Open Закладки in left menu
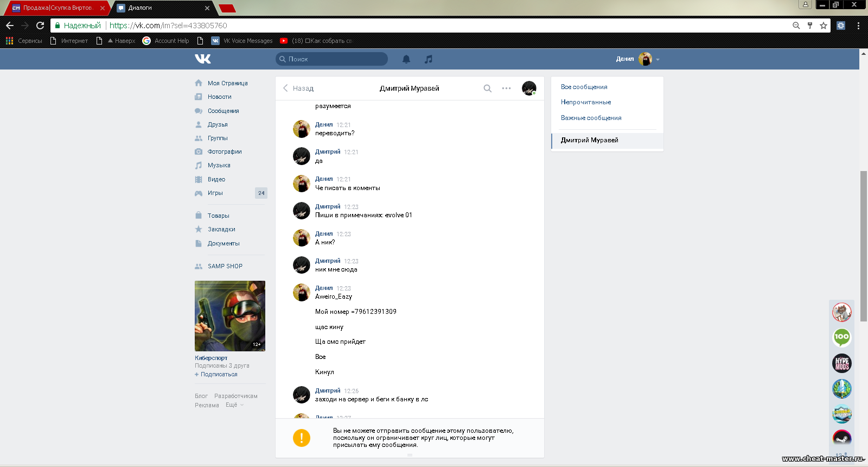Screen dimensions: 868x467 pos(221,229)
